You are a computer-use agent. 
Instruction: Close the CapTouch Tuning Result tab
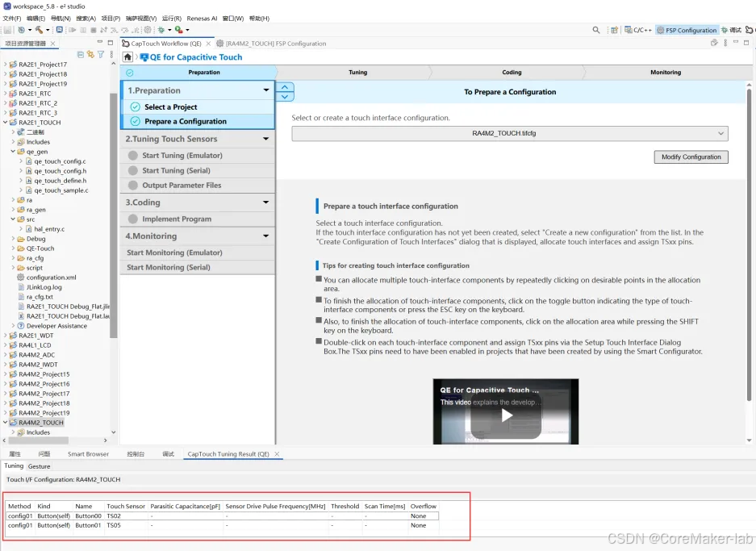pyautogui.click(x=277, y=454)
